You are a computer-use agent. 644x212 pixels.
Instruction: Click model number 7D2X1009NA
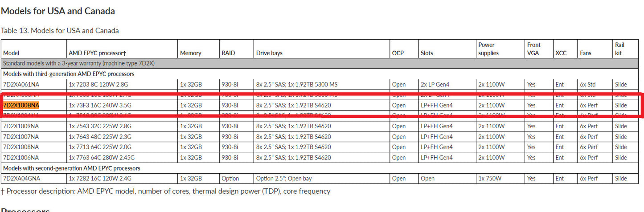(21, 126)
